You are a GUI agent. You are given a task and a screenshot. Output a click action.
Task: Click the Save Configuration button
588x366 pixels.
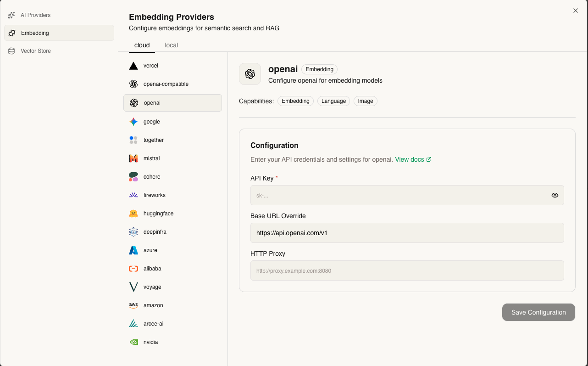(538, 312)
